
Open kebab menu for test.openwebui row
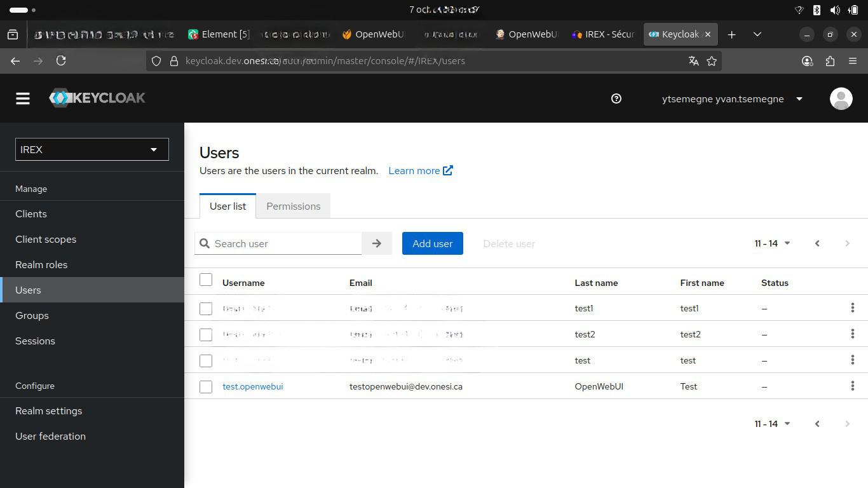click(x=852, y=386)
